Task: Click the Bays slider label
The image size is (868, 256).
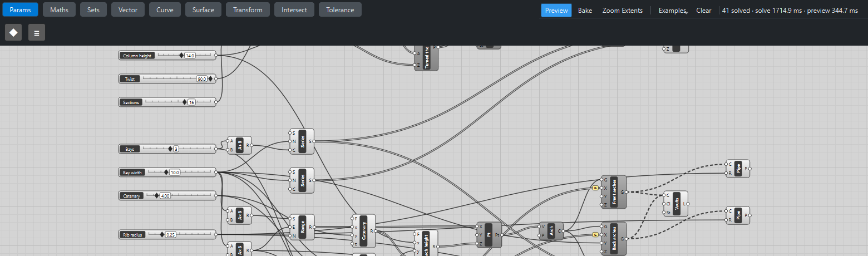Action: point(130,149)
